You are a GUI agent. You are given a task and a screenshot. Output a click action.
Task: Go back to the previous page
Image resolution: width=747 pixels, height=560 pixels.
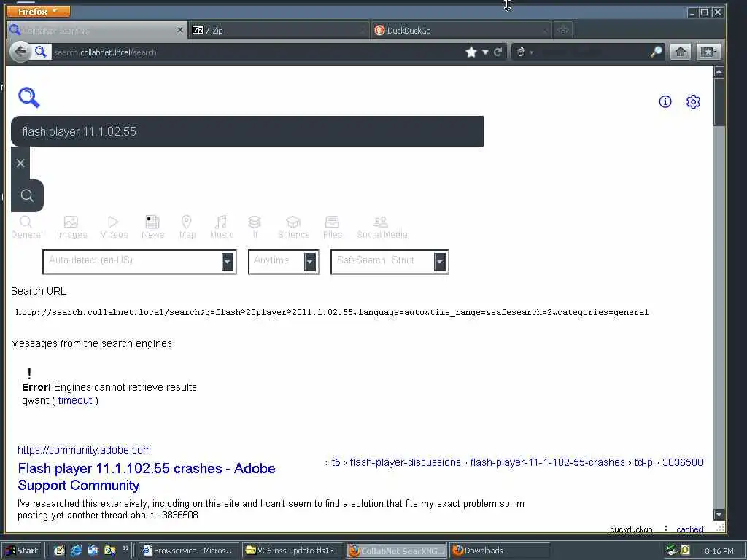[x=20, y=52]
